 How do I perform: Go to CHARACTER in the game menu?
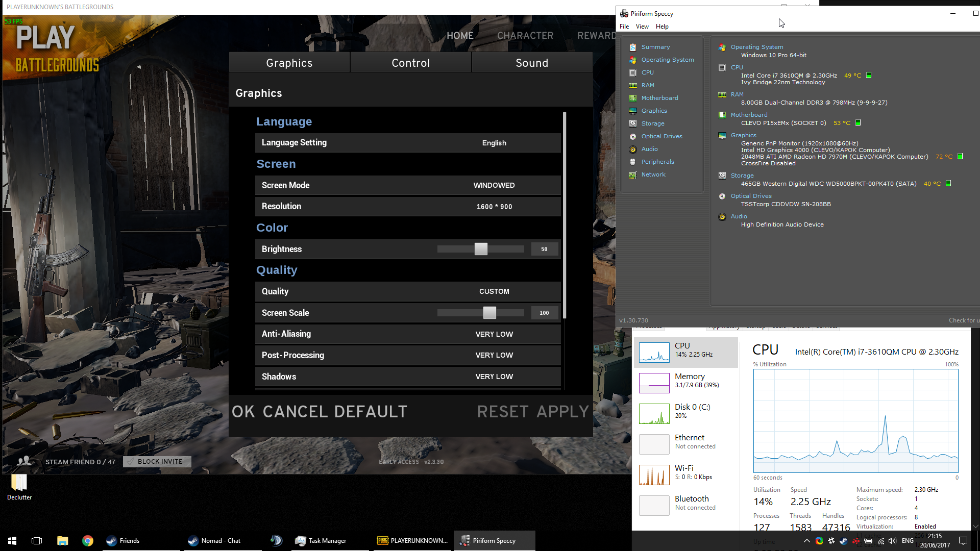pyautogui.click(x=525, y=36)
